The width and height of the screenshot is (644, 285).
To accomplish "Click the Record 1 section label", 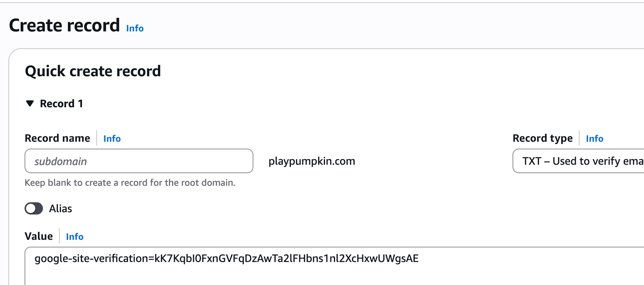I will click(x=61, y=103).
